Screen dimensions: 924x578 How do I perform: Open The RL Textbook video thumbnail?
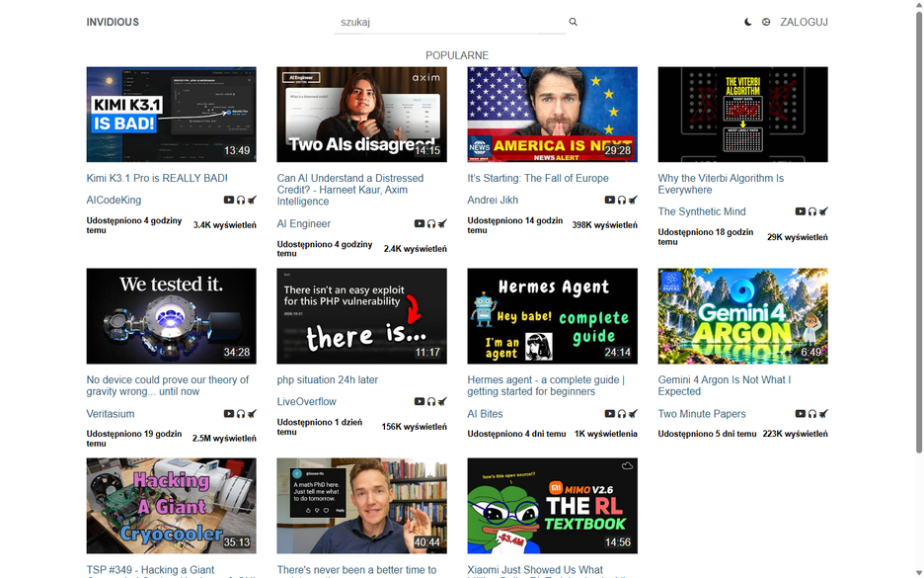[x=552, y=506]
